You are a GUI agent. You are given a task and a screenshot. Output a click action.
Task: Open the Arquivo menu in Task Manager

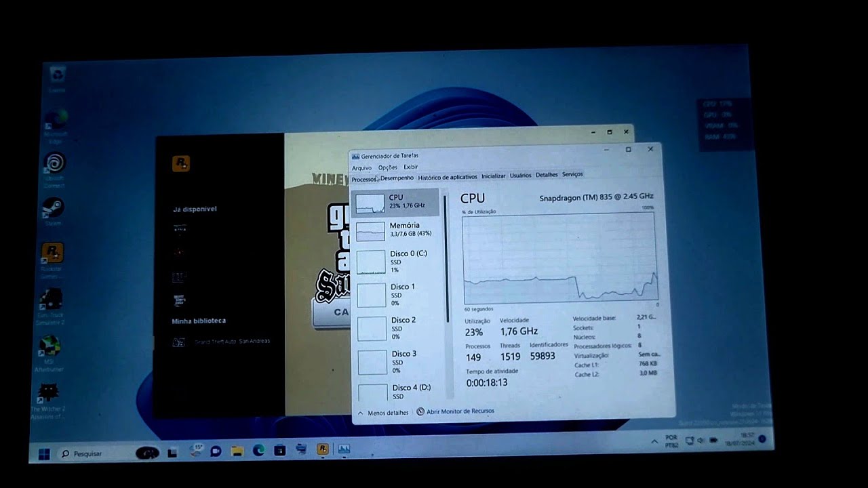click(x=361, y=168)
